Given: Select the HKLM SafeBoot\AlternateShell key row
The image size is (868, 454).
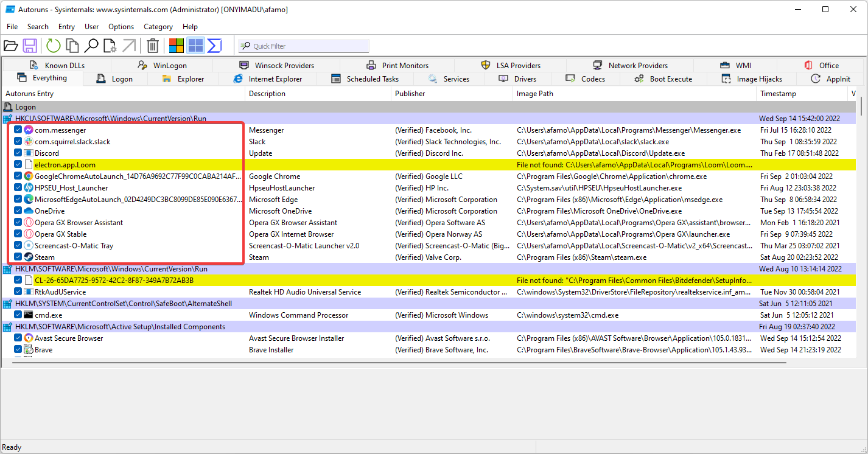Looking at the screenshot, I should [x=429, y=304].
